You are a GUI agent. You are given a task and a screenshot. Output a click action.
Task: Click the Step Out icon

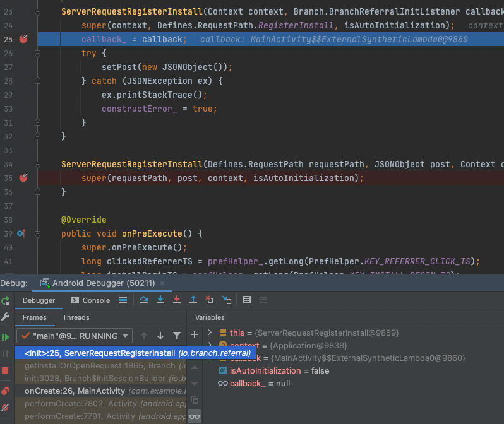point(193,300)
